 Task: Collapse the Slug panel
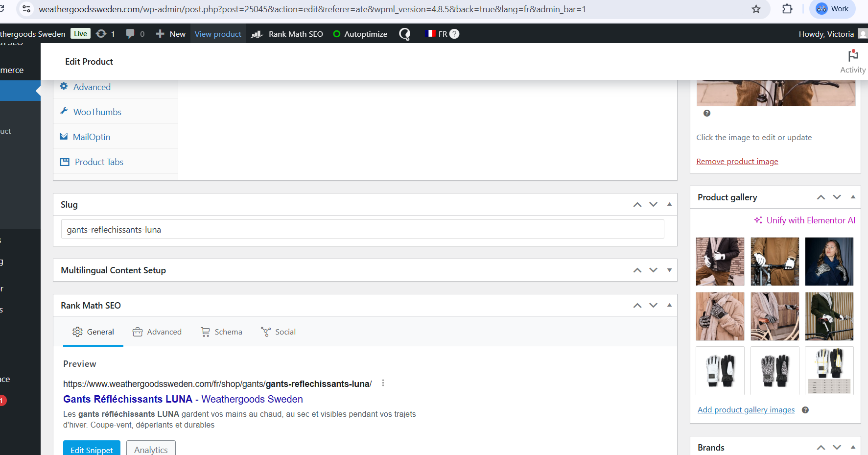click(x=669, y=204)
